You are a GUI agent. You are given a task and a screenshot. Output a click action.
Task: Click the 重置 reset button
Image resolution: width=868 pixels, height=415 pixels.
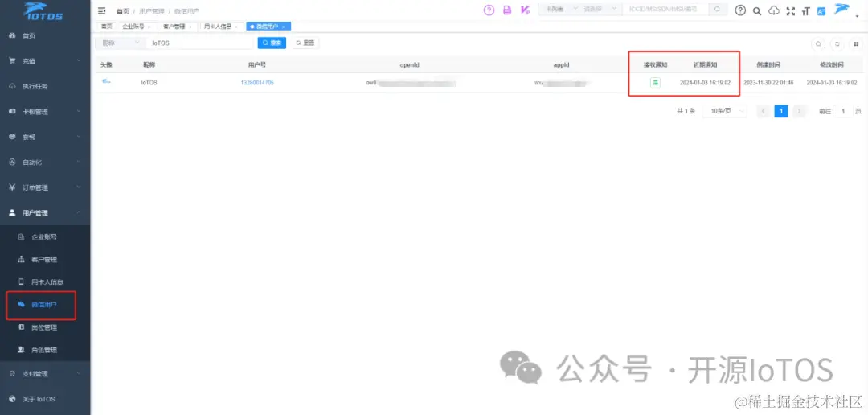point(305,43)
